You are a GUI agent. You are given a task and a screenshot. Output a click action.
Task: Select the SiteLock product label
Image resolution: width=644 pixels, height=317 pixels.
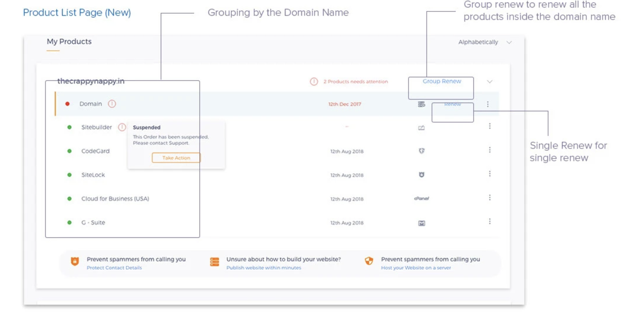point(93,175)
